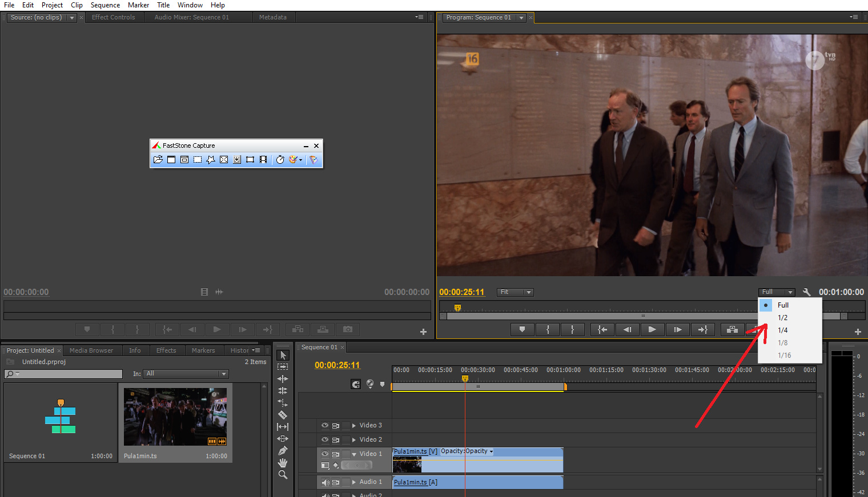Select the Pen tool
The image size is (868, 497).
coord(283,451)
